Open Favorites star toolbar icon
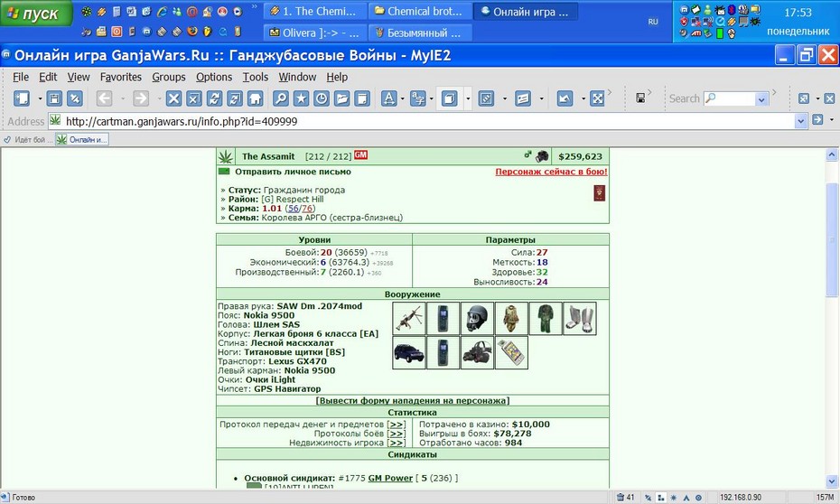 click(301, 98)
